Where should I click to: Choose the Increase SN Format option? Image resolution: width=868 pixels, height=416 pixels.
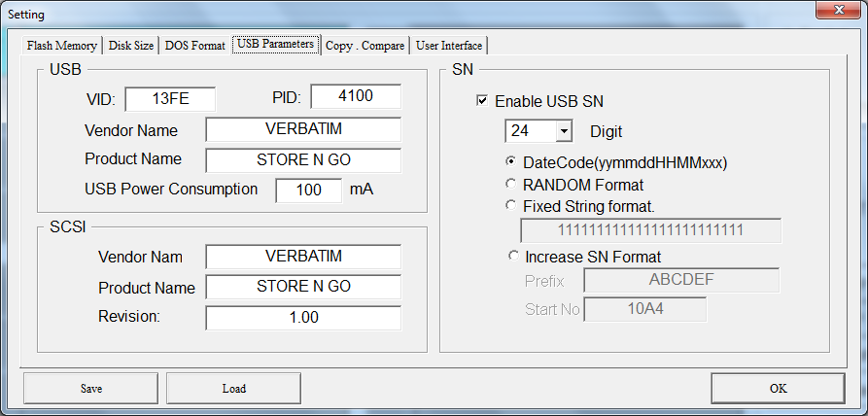point(513,257)
